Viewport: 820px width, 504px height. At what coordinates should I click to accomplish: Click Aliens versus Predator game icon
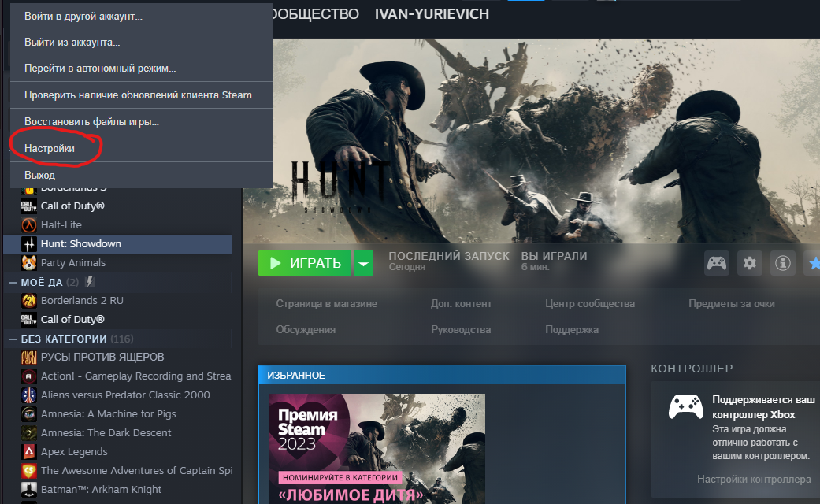(x=29, y=395)
